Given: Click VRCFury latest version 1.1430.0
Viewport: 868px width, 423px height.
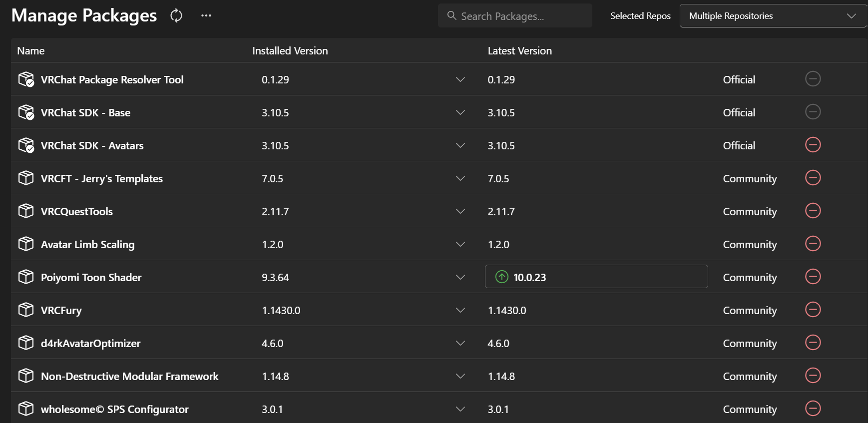Looking at the screenshot, I should 507,311.
